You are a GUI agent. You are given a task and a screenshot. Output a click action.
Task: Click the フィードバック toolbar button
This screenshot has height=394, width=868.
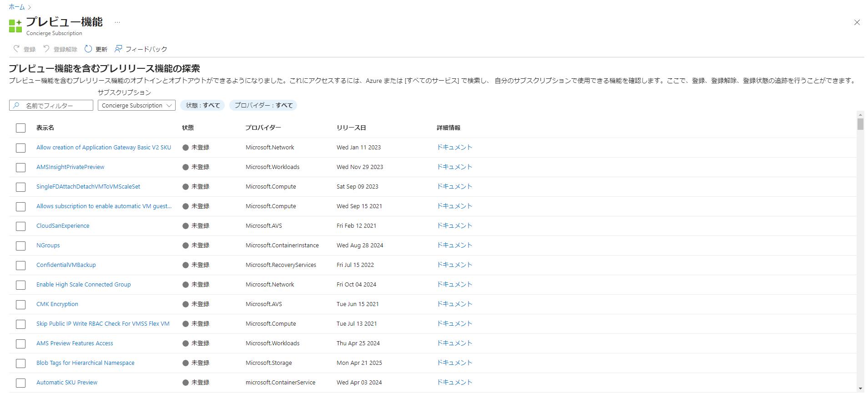pyautogui.click(x=141, y=49)
